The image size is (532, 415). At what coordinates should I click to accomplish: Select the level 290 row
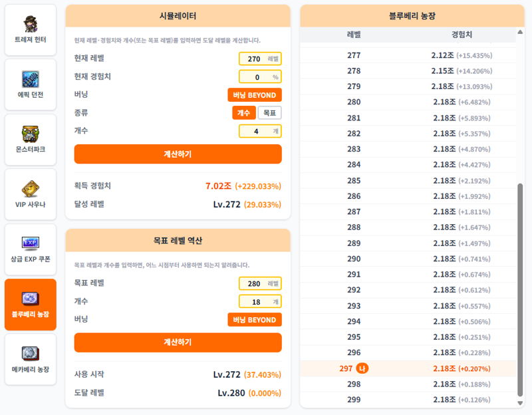click(408, 259)
